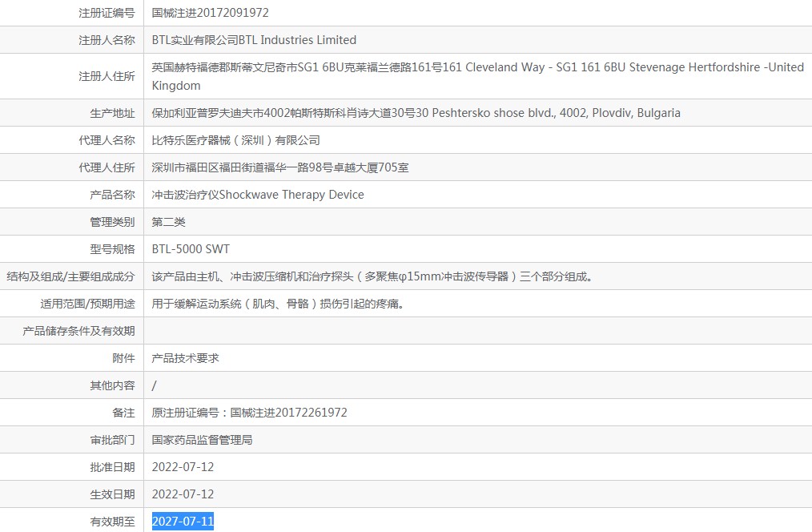The width and height of the screenshot is (812, 532).
Task: Click the 产品储存条件及有效期 label
Action: [78, 331]
